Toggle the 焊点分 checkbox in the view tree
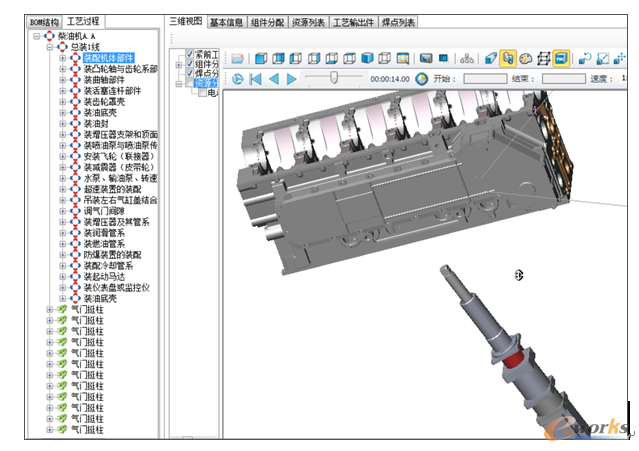 [190, 74]
